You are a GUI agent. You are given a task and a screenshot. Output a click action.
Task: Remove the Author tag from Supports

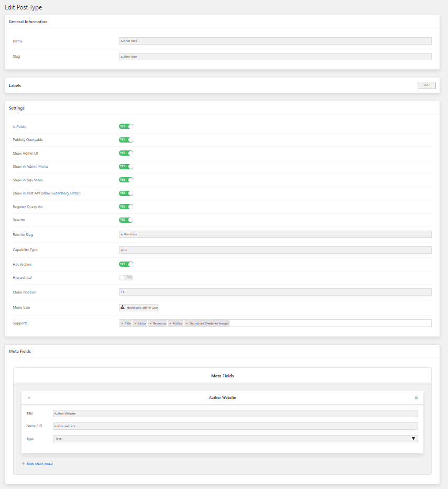coord(170,323)
